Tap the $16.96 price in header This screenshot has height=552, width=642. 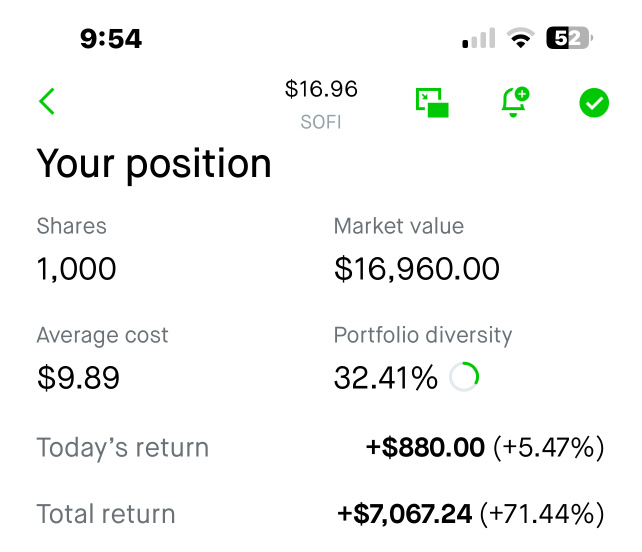(x=321, y=89)
